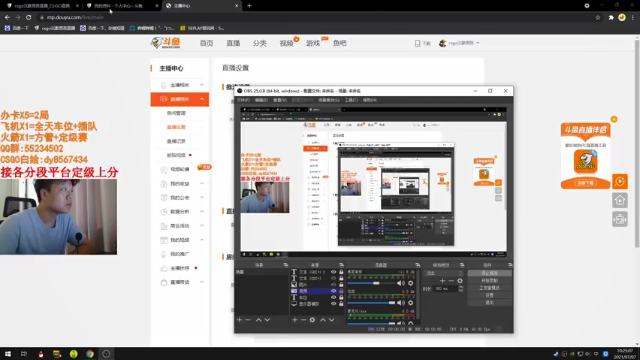Viewport: 640px width, 360px height.
Task: Open the 我的推广 sidebar item
Action: coord(180,254)
